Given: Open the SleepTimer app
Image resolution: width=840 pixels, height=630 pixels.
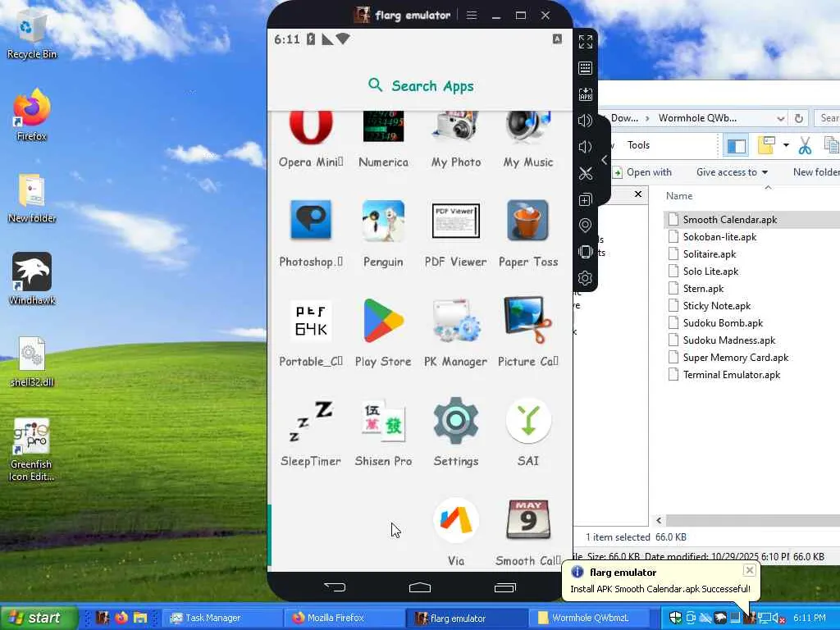Looking at the screenshot, I should 311,421.
